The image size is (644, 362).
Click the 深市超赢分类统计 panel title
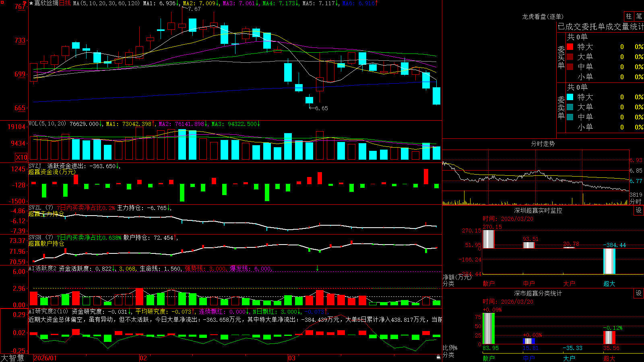[x=538, y=293]
